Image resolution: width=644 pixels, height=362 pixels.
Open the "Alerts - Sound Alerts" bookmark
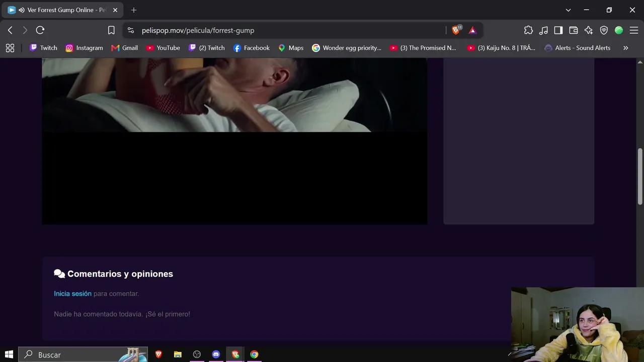(578, 48)
